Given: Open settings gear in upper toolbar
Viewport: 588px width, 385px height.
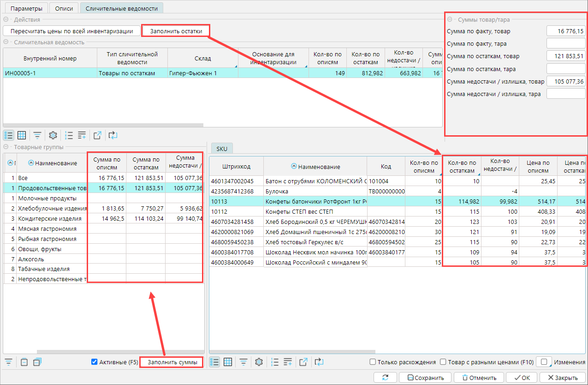Looking at the screenshot, I should click(x=53, y=135).
